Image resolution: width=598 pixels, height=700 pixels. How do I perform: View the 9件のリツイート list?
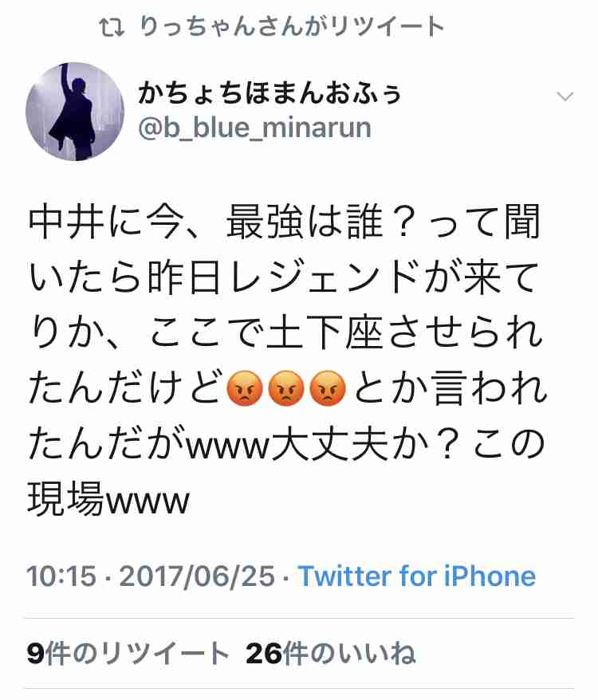(x=128, y=653)
